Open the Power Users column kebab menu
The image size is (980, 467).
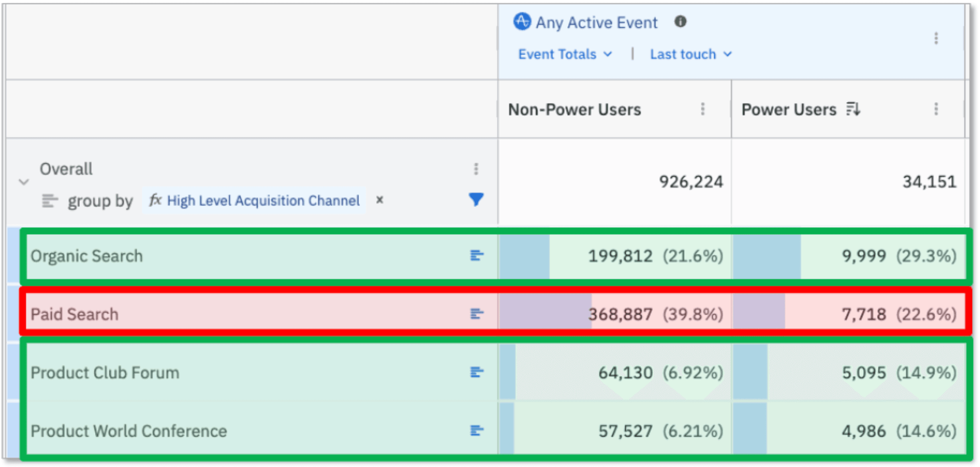[936, 109]
